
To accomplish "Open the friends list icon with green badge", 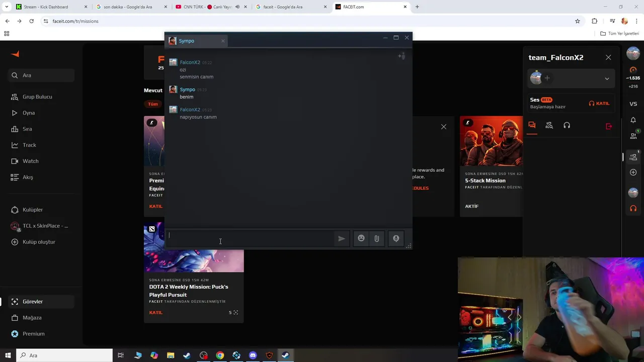I will click(633, 136).
